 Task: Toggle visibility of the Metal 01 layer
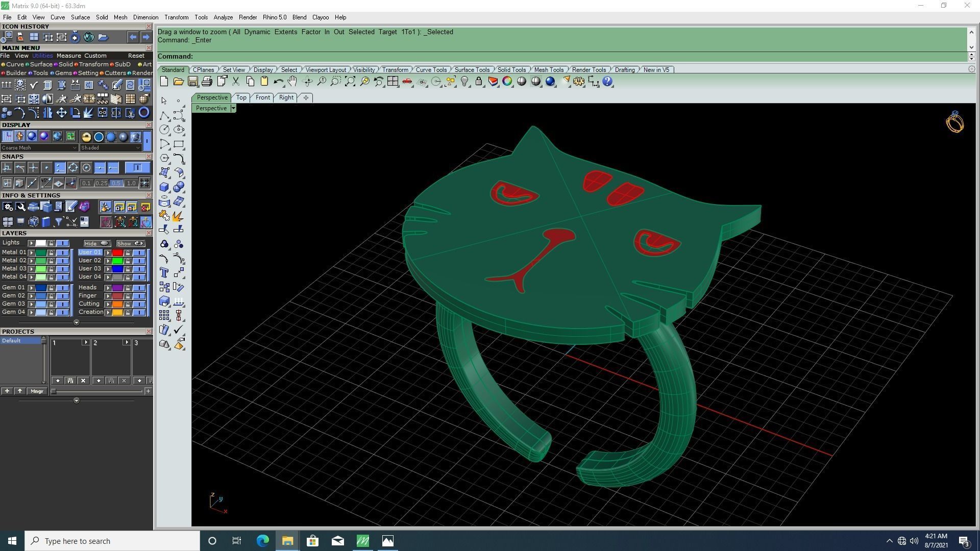(x=62, y=253)
